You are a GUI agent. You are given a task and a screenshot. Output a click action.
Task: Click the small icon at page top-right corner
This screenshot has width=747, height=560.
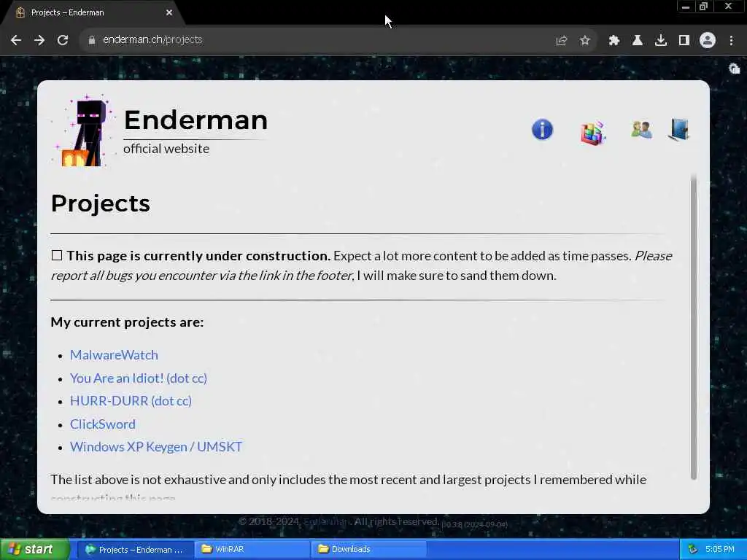click(x=734, y=69)
